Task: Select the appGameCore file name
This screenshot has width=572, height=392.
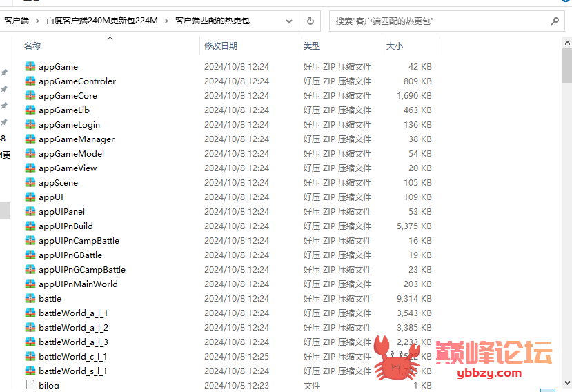Action: (x=68, y=96)
